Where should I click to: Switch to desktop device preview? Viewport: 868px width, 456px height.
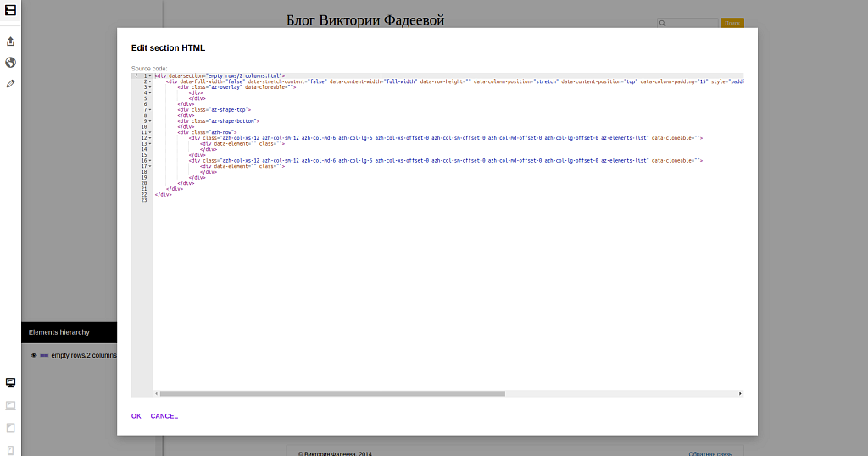10,383
